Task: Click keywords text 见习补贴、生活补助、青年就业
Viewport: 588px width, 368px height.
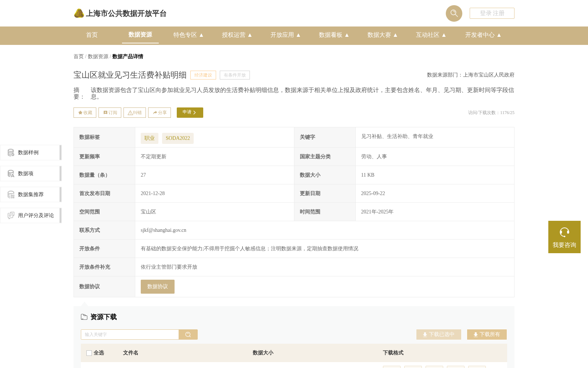Action: pyautogui.click(x=397, y=137)
